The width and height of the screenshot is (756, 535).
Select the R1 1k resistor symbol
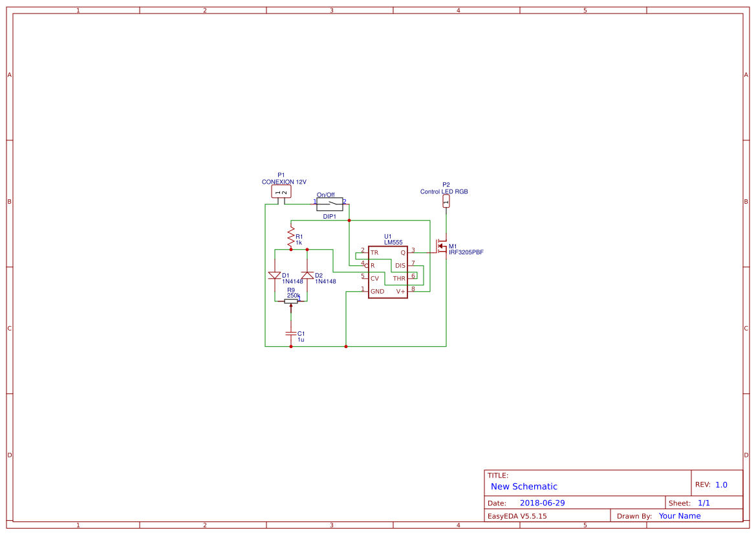click(x=291, y=237)
